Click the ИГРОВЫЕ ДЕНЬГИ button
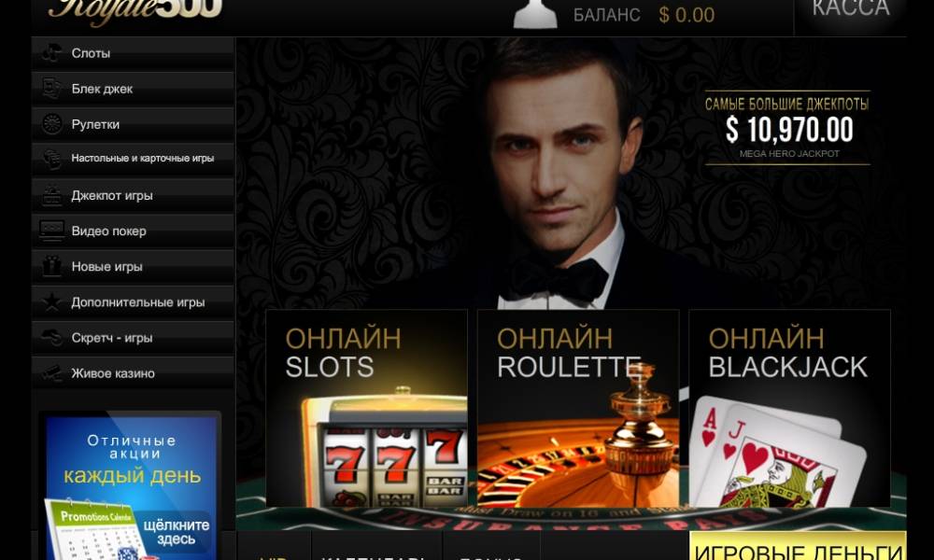This screenshot has height=560, width=934. (799, 546)
